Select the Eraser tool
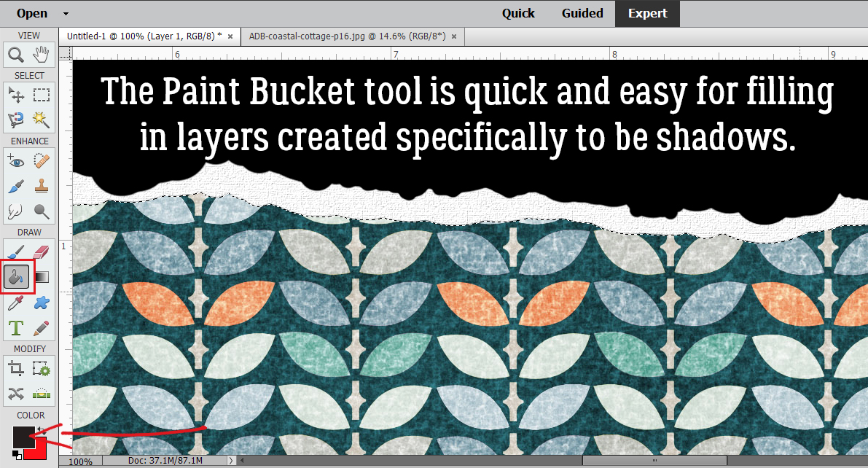Image resolution: width=868 pixels, height=468 pixels. pos(42,252)
